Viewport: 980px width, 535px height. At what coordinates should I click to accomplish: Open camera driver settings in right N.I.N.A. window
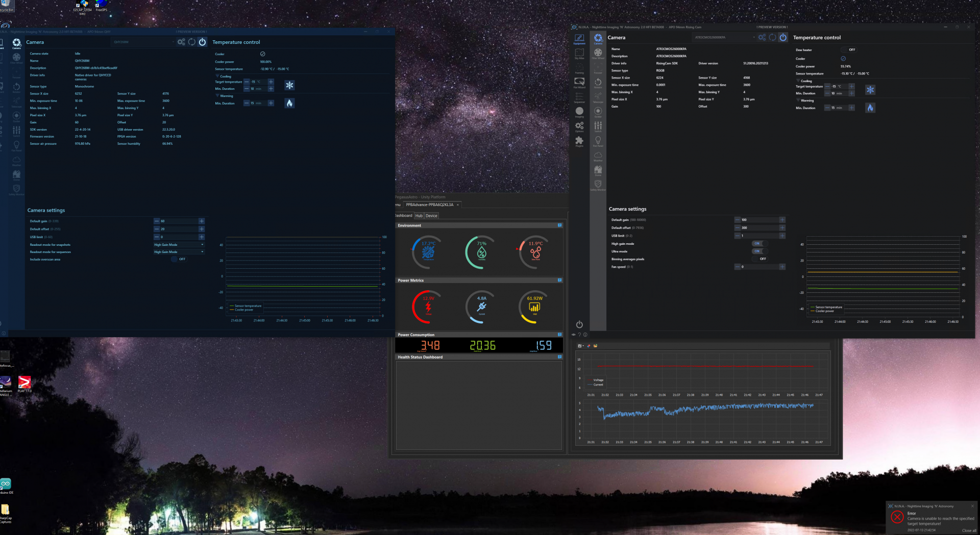(762, 37)
